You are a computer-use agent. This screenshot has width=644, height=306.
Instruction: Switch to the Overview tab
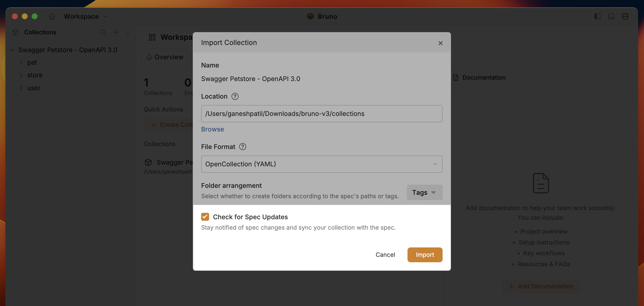tap(165, 57)
